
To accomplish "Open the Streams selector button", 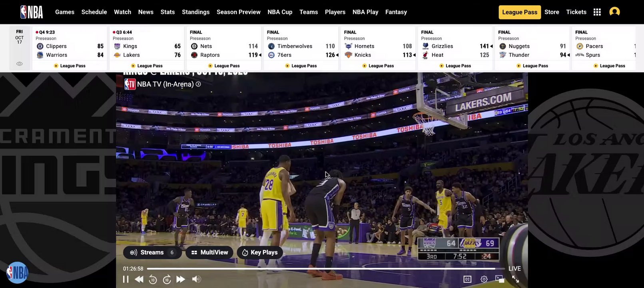I will tap(152, 252).
